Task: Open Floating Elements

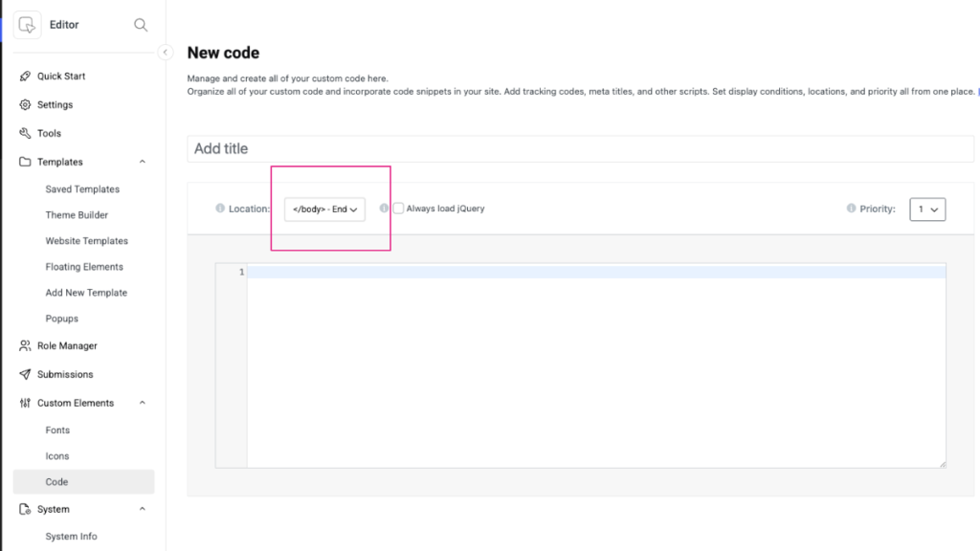Action: (84, 267)
